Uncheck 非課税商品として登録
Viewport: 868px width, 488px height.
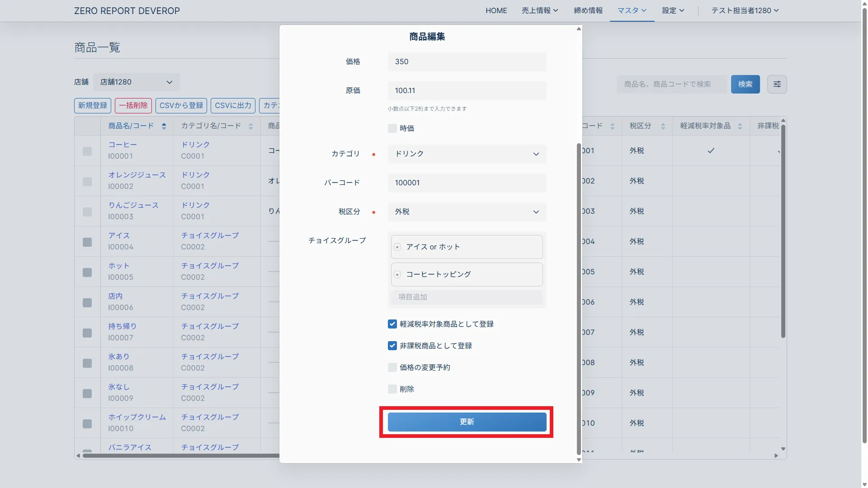(x=392, y=346)
